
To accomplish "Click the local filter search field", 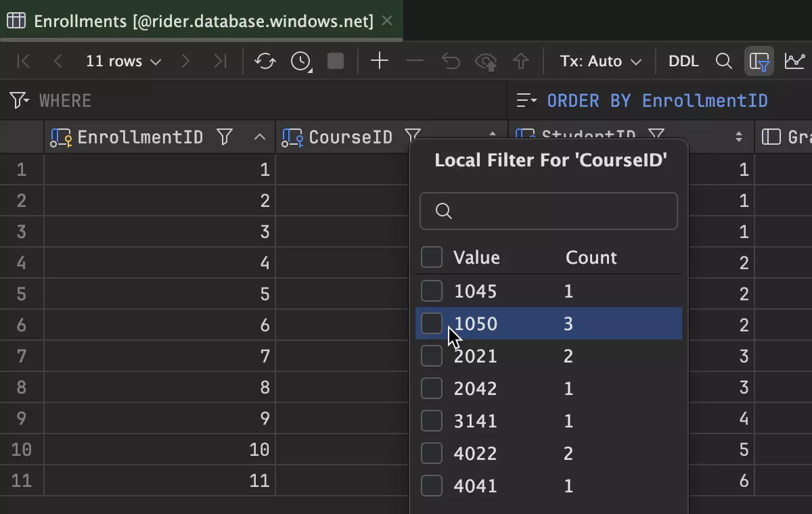I will coord(558,211).
